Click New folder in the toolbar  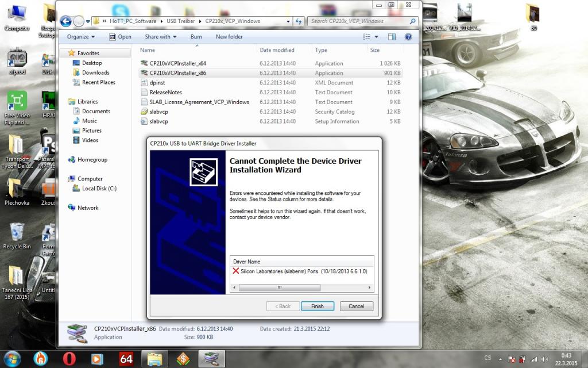229,37
